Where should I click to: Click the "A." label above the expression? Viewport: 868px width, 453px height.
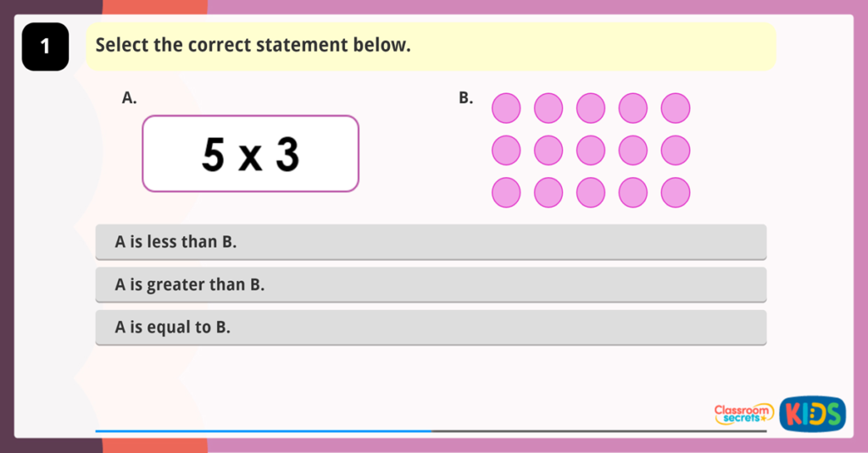click(130, 98)
